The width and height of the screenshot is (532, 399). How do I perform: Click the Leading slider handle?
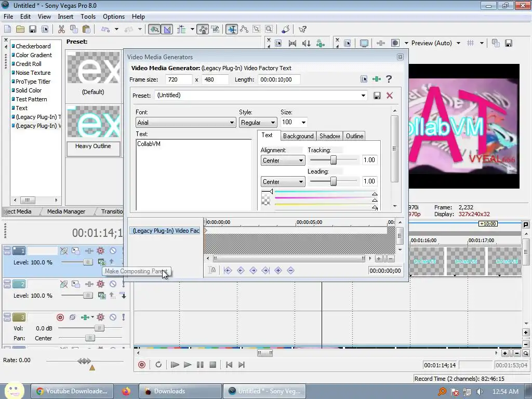tap(334, 181)
